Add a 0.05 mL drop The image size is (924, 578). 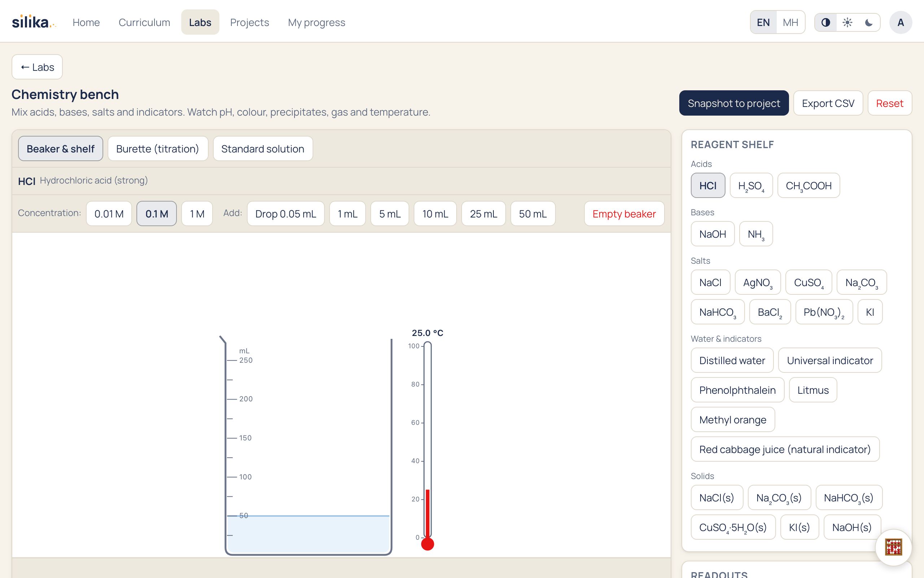(286, 214)
